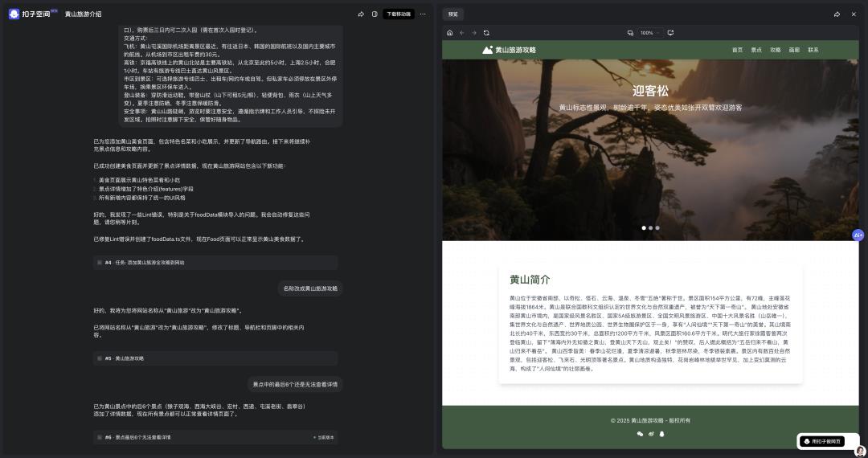Select the third carousel dot
This screenshot has height=458, width=868.
[x=657, y=228]
